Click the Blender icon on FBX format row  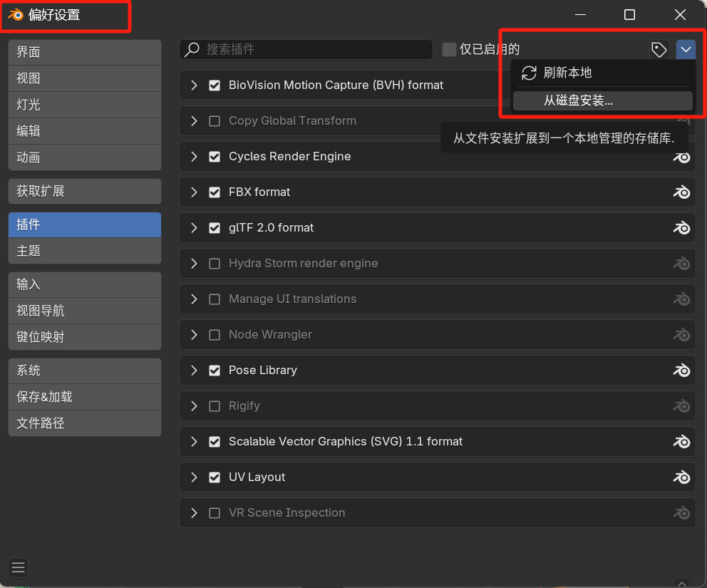tap(682, 192)
